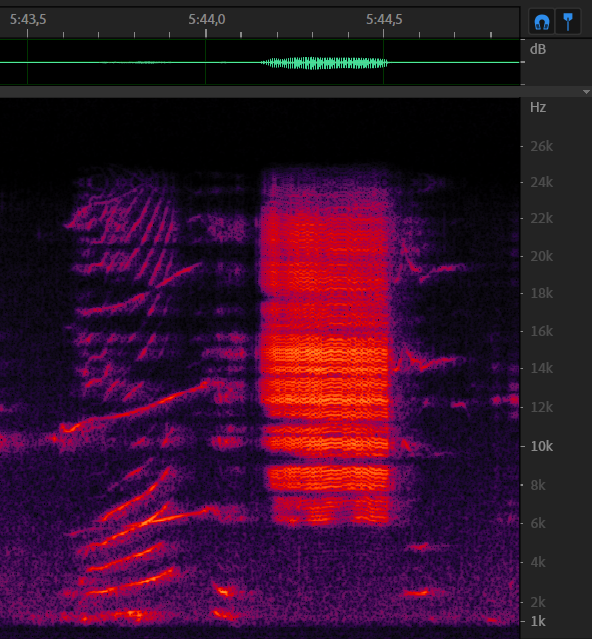Toggle the blue pin playhead icon
The height and width of the screenshot is (639, 592).
pos(568,22)
